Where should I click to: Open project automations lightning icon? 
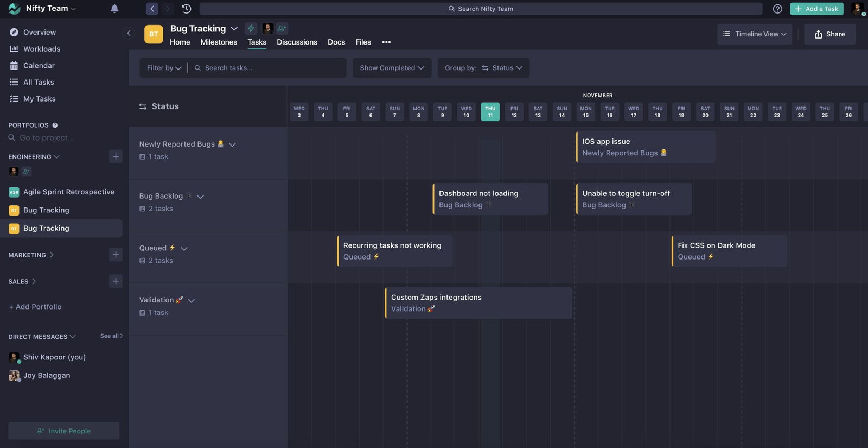pos(251,28)
